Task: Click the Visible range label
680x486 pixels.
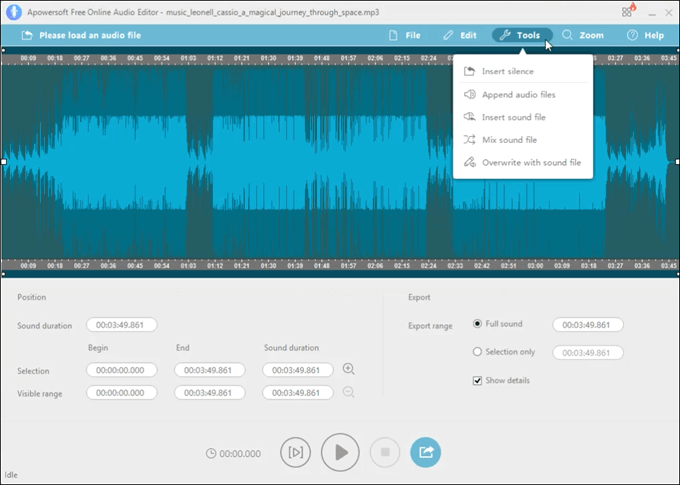Action: (x=40, y=394)
